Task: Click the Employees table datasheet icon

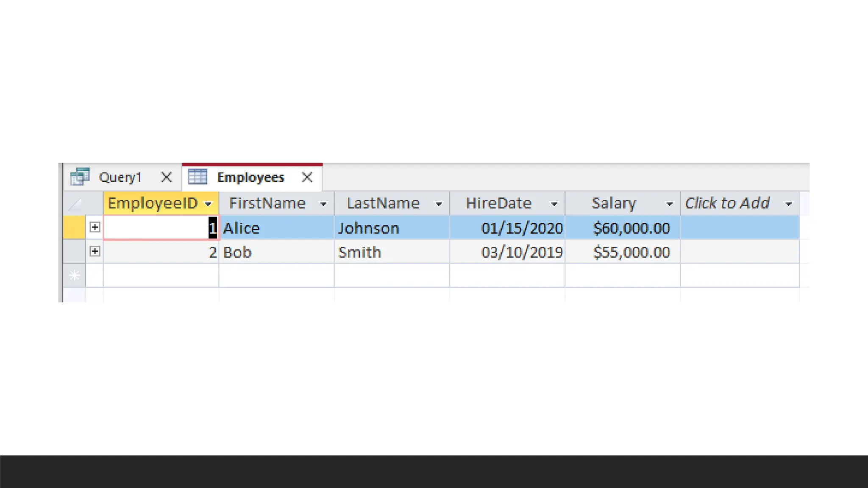Action: [x=198, y=177]
